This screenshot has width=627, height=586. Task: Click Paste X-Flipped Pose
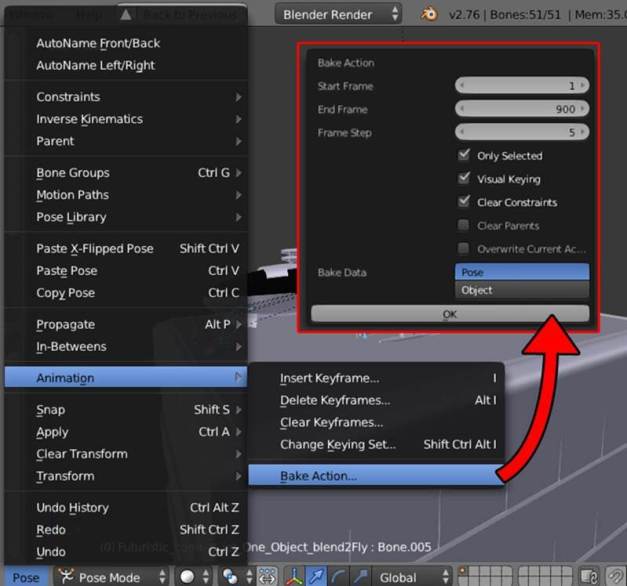click(x=126, y=248)
